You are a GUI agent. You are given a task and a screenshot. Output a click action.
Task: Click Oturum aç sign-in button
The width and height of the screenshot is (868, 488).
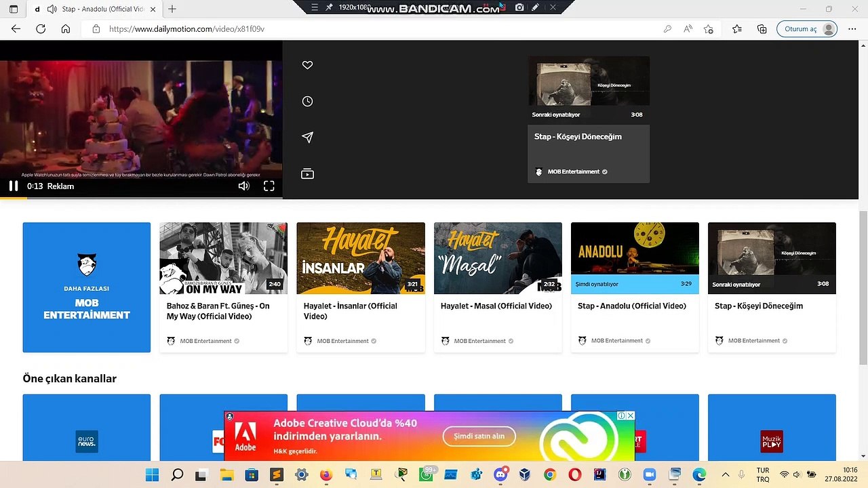click(x=807, y=29)
